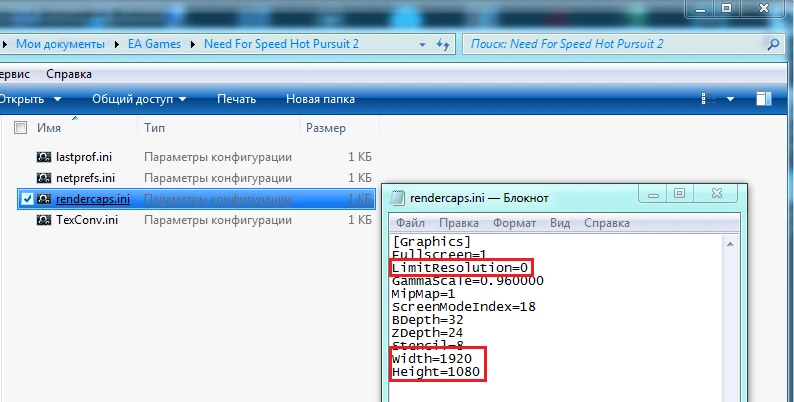
Task: Click the GammaScale=0.960000 line
Action: [467, 280]
